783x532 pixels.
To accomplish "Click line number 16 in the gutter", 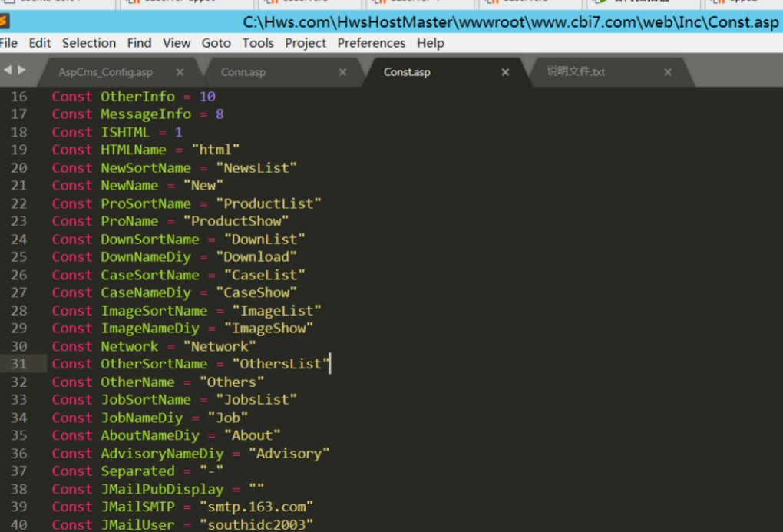I will 18,97.
